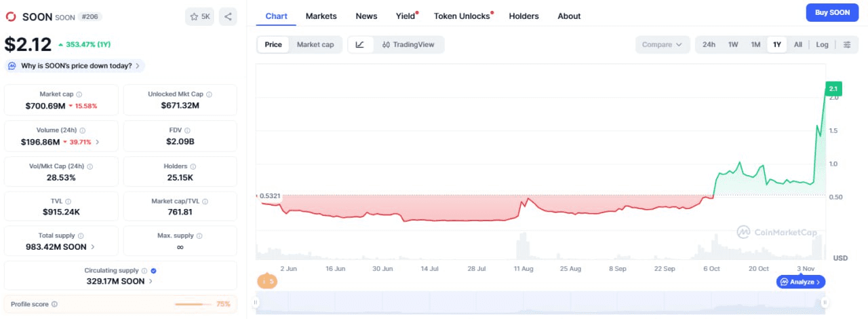
Task: Select 24h time range
Action: [x=709, y=45]
